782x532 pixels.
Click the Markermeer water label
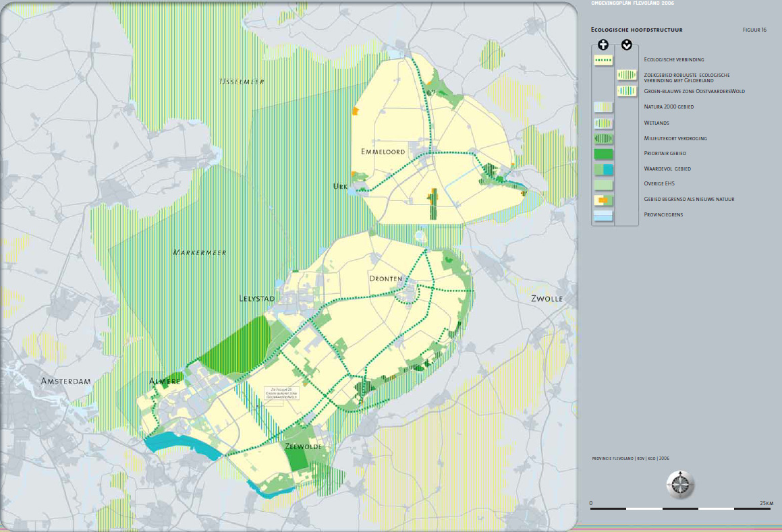point(199,252)
